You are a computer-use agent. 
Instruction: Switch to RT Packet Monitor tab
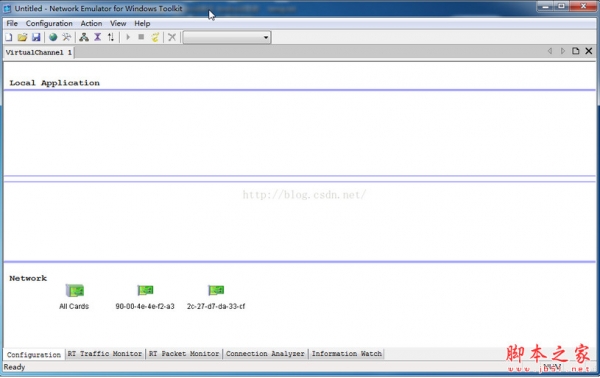pyautogui.click(x=184, y=354)
